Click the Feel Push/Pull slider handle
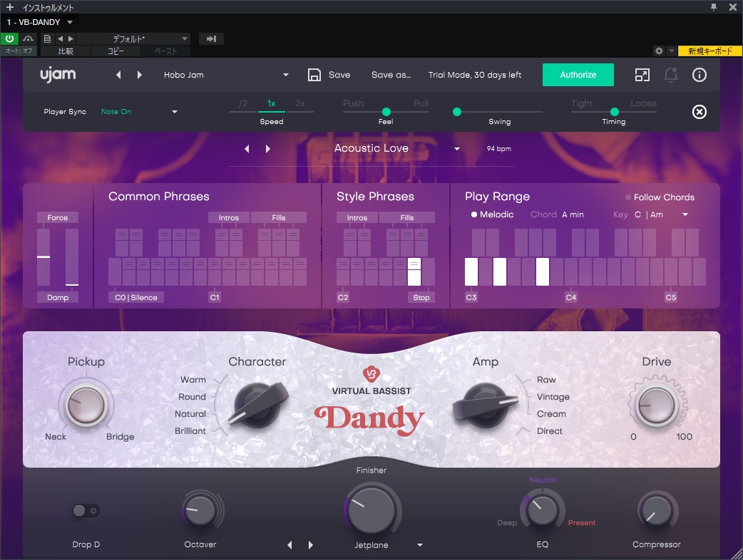Viewport: 743px width, 560px height. 386,112
